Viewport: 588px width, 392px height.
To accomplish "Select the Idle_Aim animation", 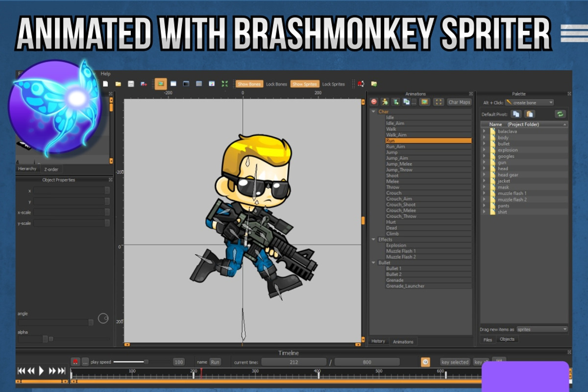I will [x=428, y=123].
